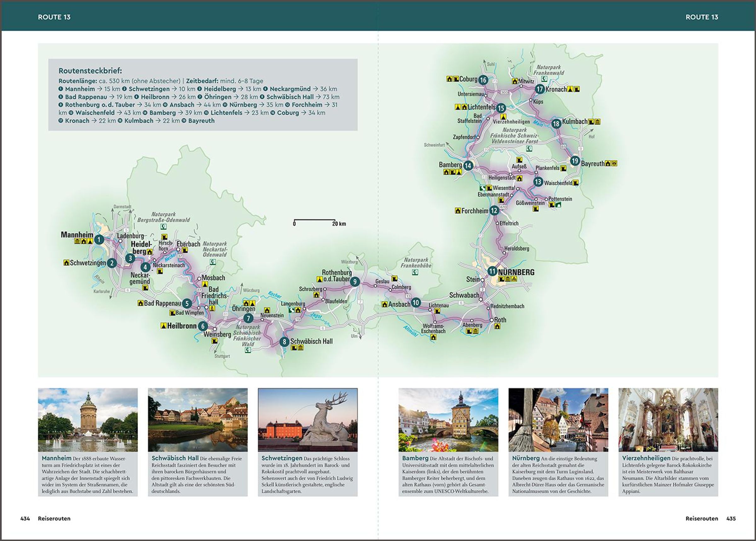
Task: Click route marker 9 at Rothenburg
Action: [x=355, y=282]
